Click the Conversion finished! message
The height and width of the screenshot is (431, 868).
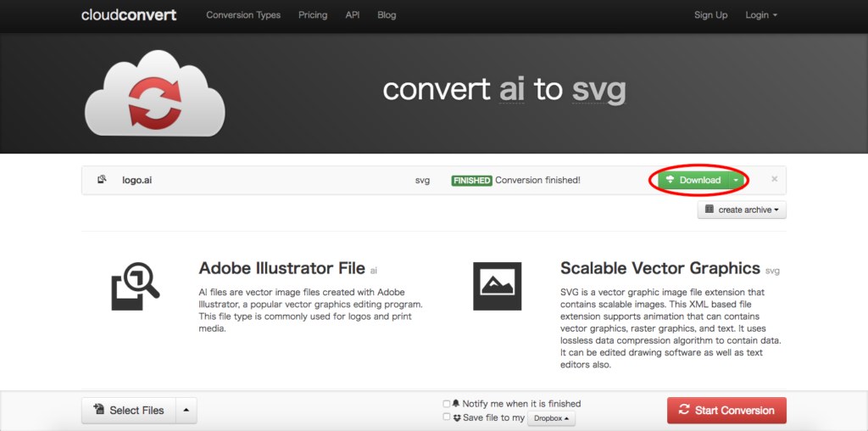[x=537, y=180]
